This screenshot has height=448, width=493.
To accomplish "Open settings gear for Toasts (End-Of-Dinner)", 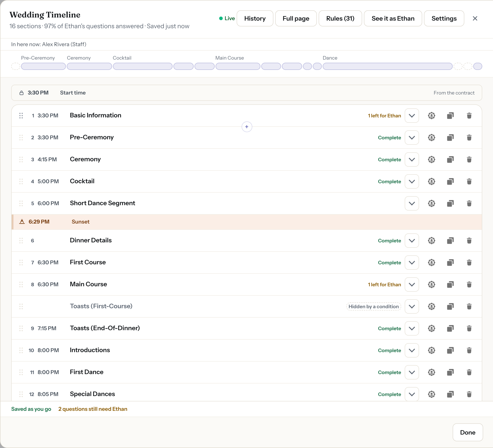I will click(x=431, y=328).
